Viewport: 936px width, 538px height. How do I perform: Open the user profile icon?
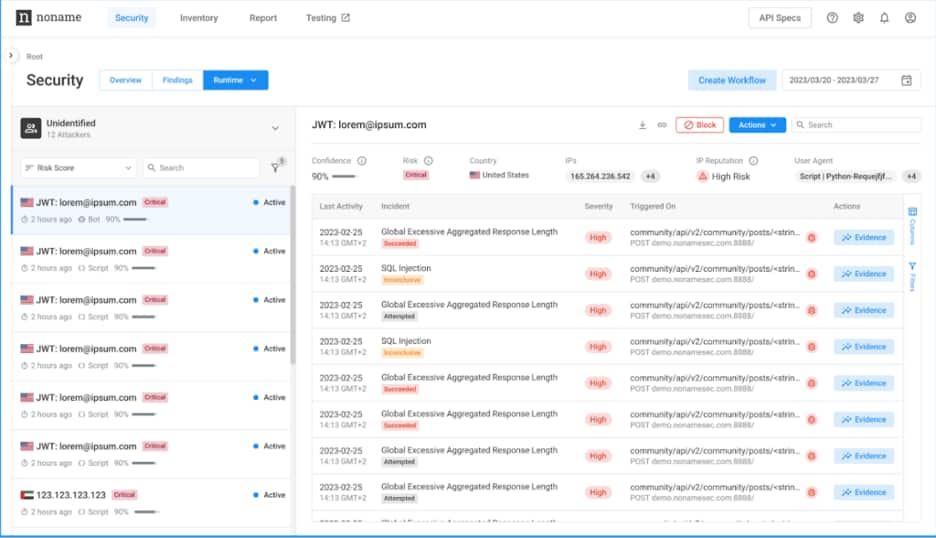coord(910,18)
